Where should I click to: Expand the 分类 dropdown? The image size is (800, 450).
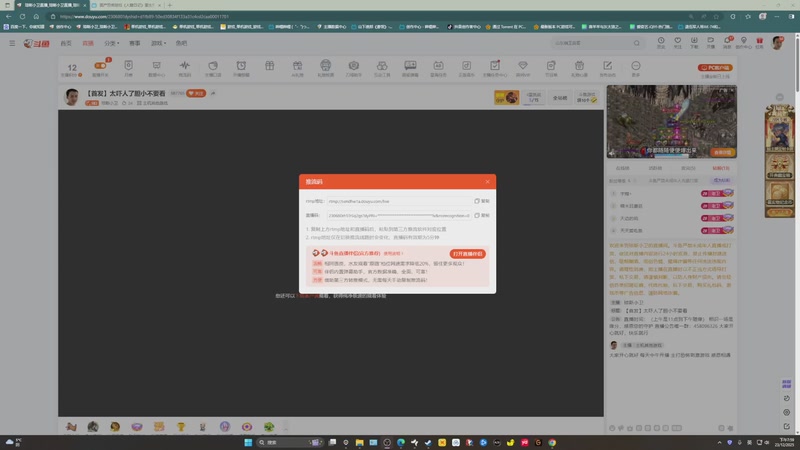click(x=112, y=43)
